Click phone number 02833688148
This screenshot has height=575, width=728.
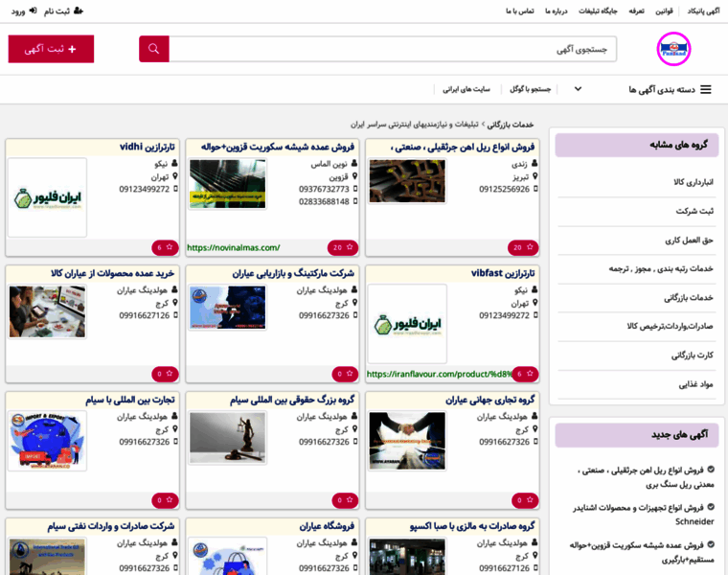324,201
